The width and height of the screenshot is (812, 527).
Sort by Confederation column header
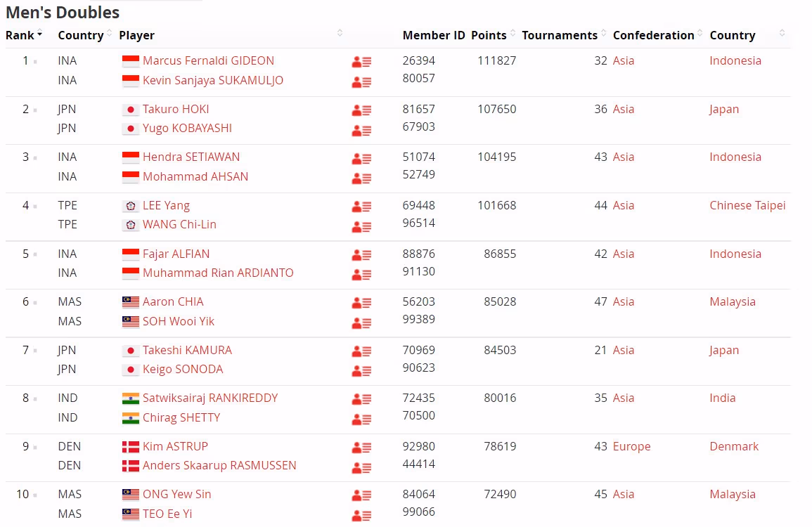[653, 35]
